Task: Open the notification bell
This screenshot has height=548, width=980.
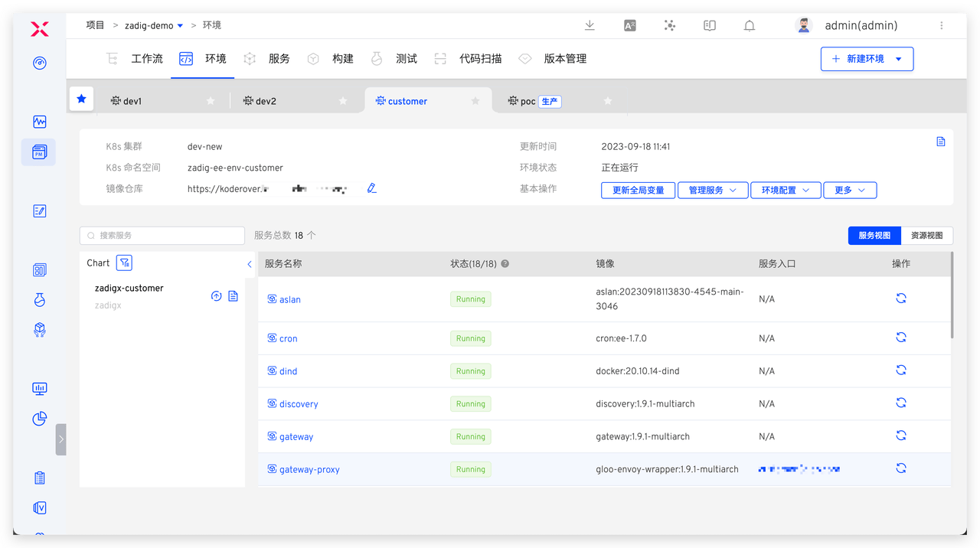Action: click(750, 25)
